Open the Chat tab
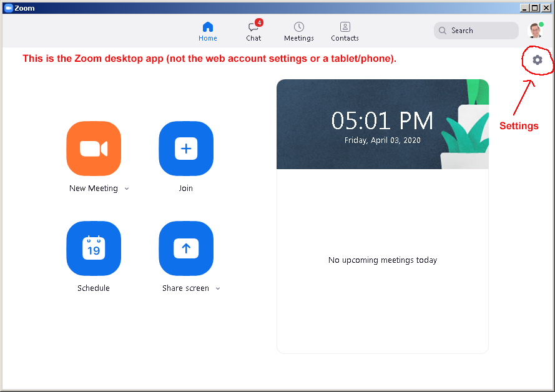Screen dimensions: 555x392 pyautogui.click(x=253, y=31)
